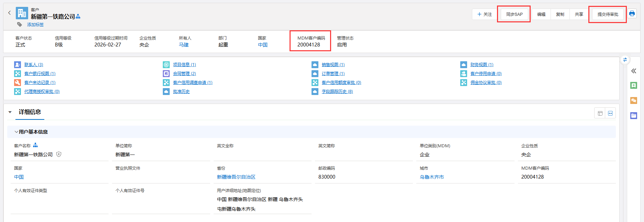
Task: Open the blue folder sidebar icon
Action: pyautogui.click(x=634, y=116)
